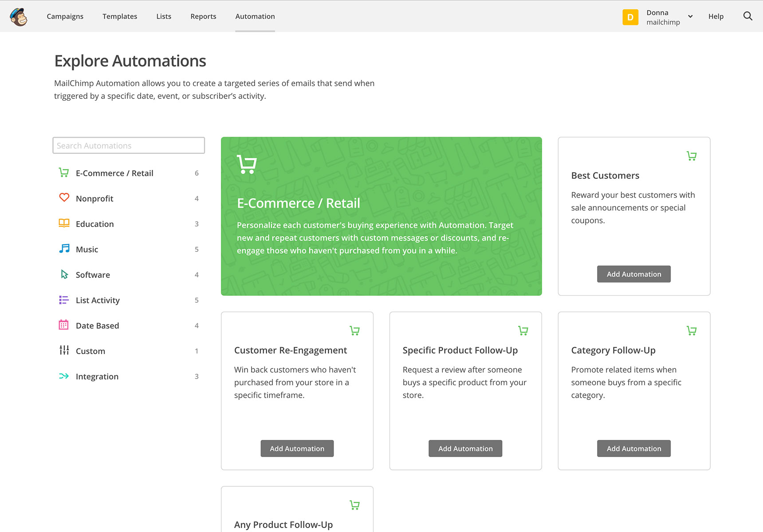
Task: Click the Explore Automations heading
Action: (x=130, y=61)
